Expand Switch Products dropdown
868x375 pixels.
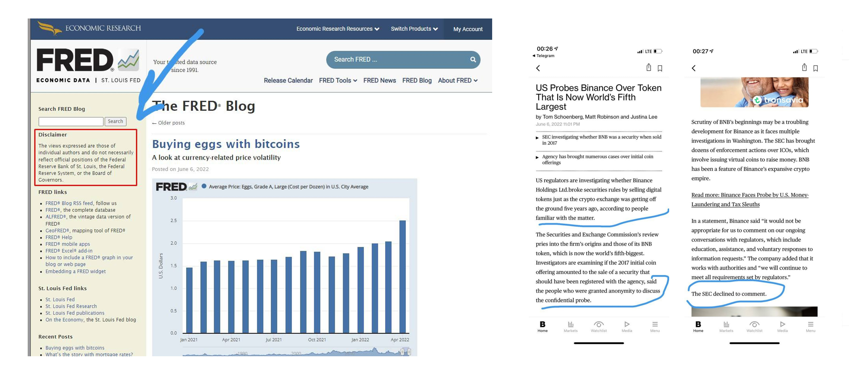coord(414,29)
